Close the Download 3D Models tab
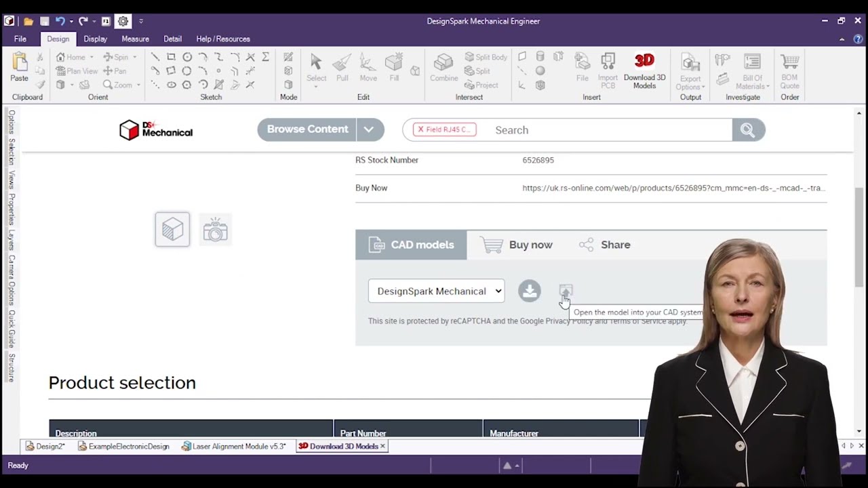This screenshot has width=868, height=488. coord(382,446)
